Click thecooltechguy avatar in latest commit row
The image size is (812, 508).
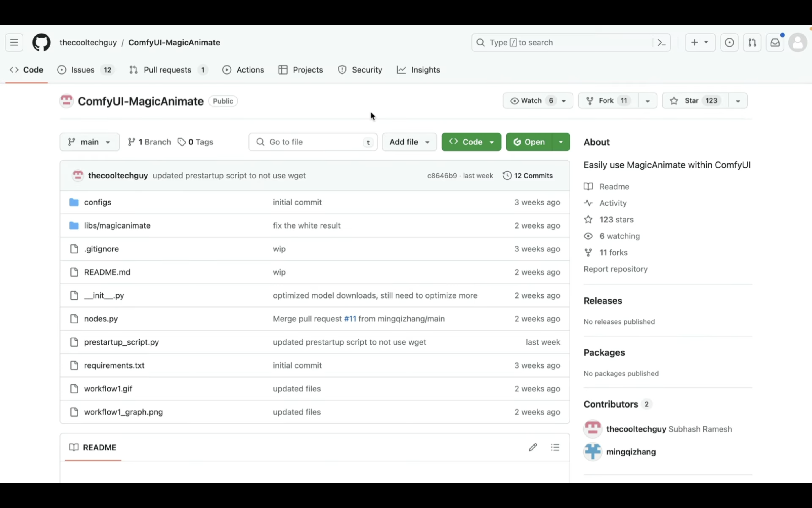pos(78,175)
